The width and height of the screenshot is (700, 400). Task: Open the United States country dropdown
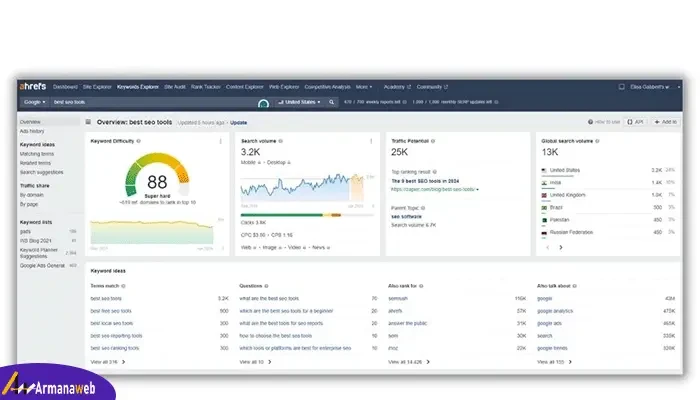click(x=299, y=102)
